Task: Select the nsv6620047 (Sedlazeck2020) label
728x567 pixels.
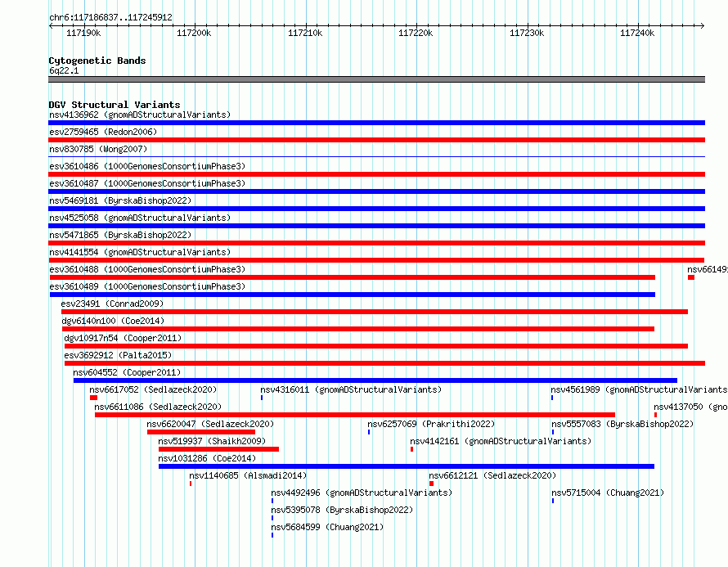Action: 210,424
